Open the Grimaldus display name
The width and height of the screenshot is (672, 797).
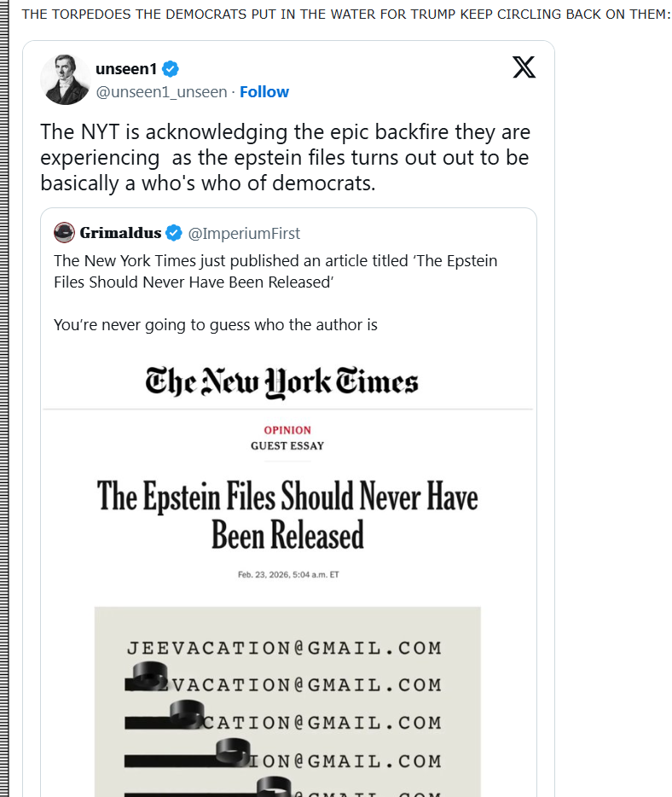pyautogui.click(x=120, y=233)
